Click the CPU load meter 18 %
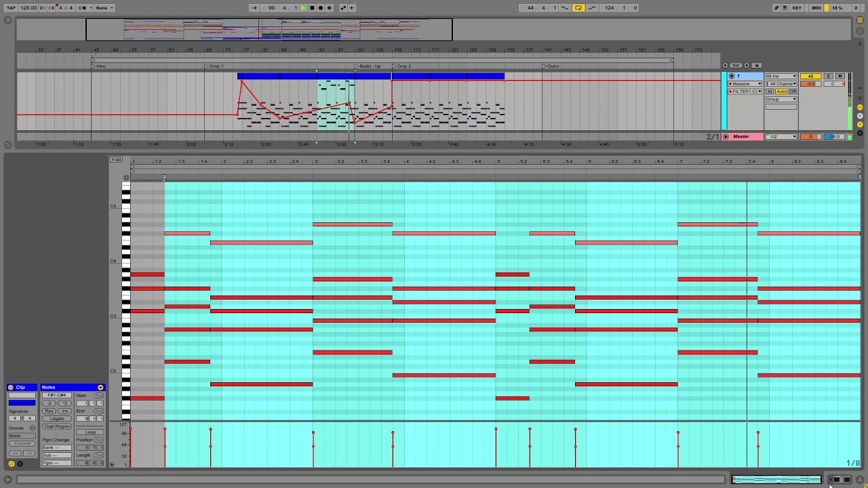Viewport: 868px width, 488px height. [837, 7]
